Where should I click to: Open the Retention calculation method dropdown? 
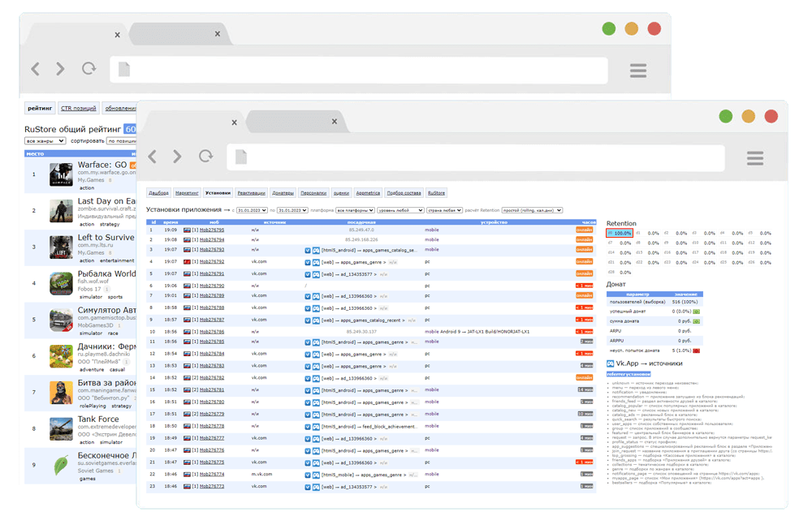tap(532, 210)
